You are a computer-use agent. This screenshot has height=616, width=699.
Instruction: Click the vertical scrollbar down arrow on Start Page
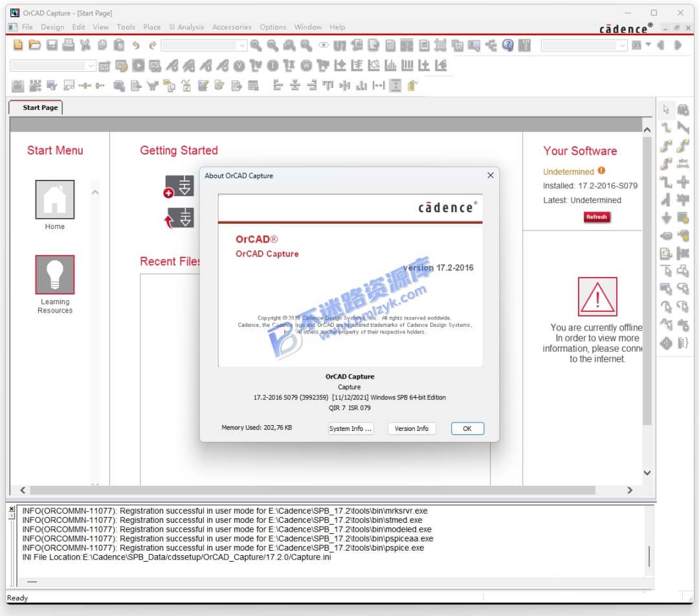click(x=647, y=472)
